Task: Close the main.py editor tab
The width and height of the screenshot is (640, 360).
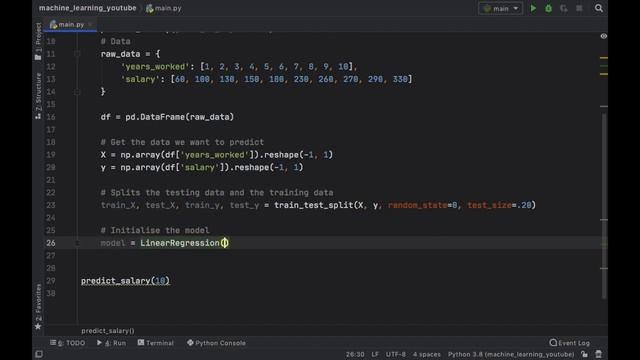Action: click(x=90, y=24)
